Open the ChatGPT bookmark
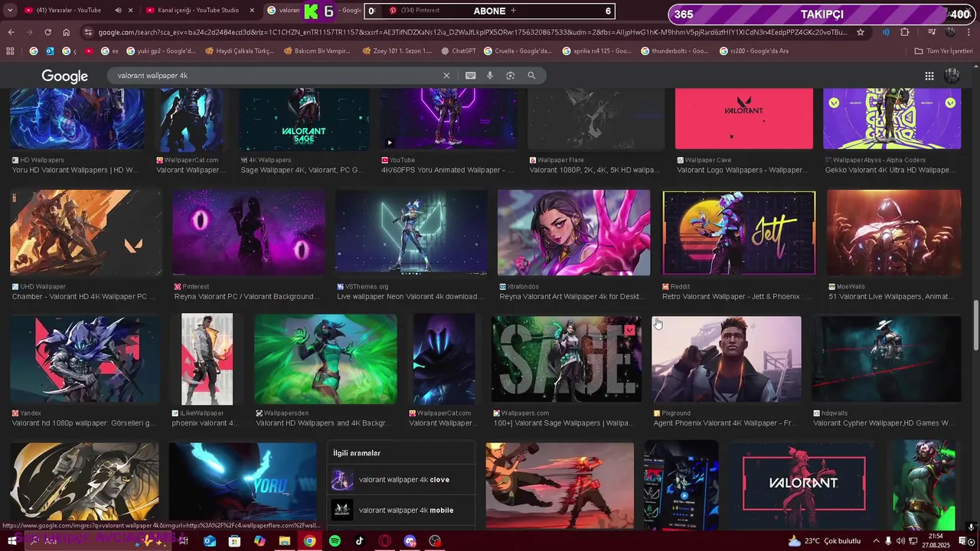Viewport: 980px width, 551px height. pyautogui.click(x=459, y=51)
